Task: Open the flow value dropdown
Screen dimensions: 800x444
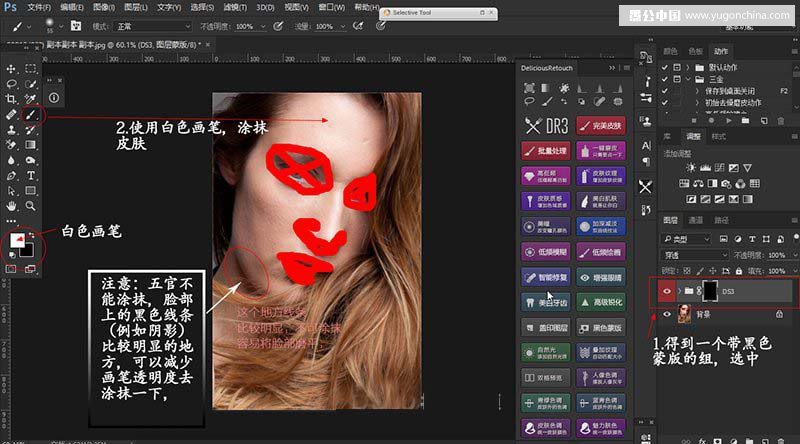Action: [343, 27]
